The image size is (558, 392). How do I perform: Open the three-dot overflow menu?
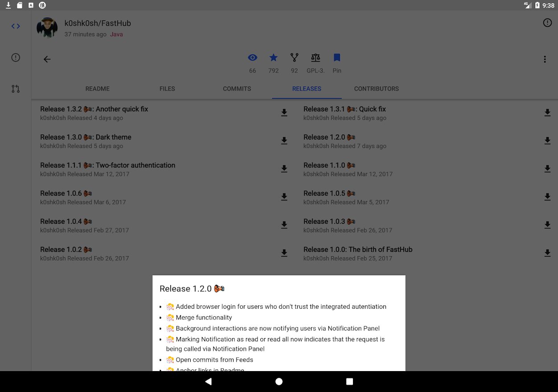pyautogui.click(x=545, y=59)
